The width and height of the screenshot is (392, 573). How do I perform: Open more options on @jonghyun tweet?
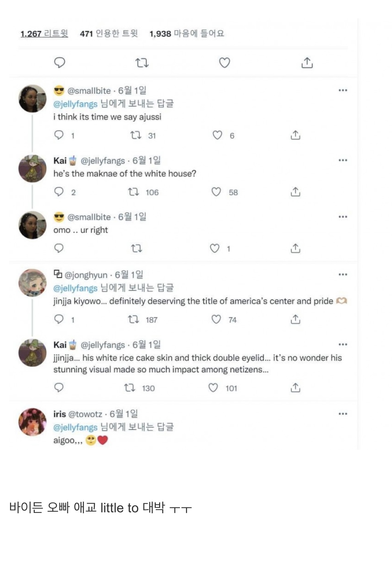coord(343,275)
